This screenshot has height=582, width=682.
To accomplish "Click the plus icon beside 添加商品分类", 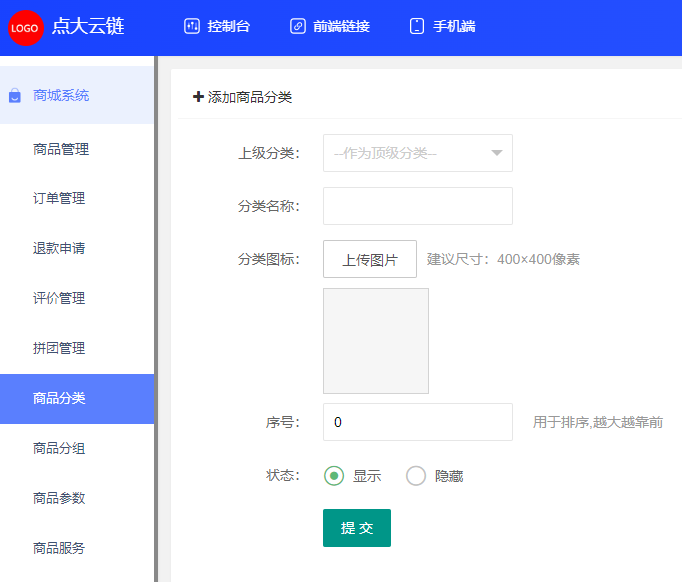I will point(198,97).
